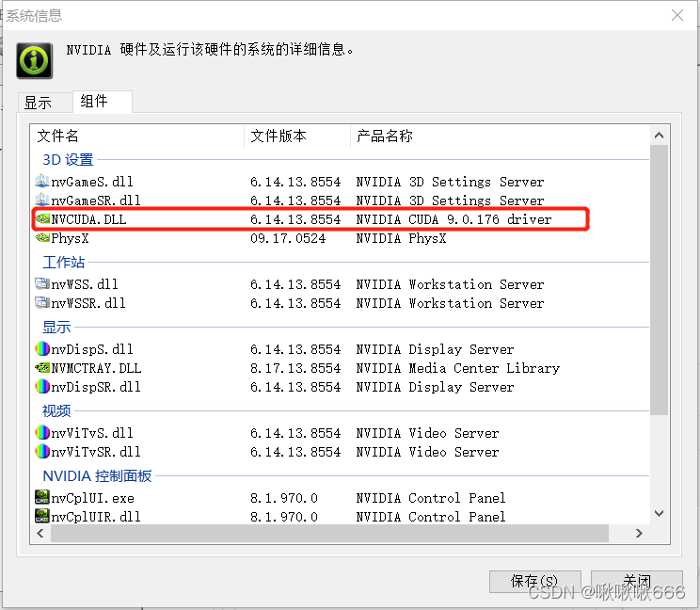The height and width of the screenshot is (610, 700).
Task: Click the horizontal scrollbar left arrow
Action: pyautogui.click(x=40, y=533)
